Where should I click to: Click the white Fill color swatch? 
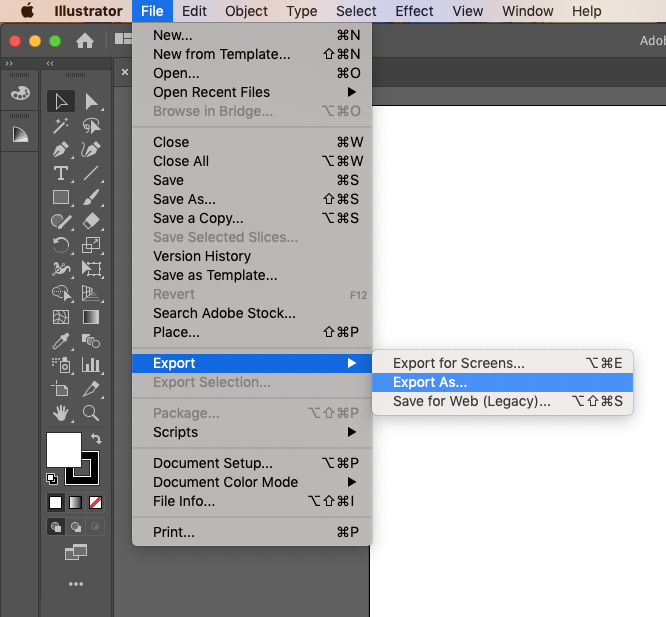(x=62, y=450)
